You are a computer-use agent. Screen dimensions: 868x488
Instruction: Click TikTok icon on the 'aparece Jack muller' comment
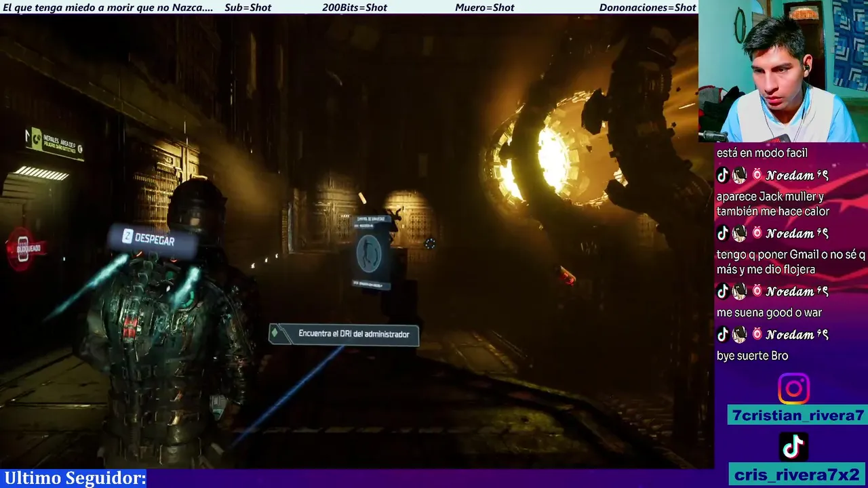[723, 176]
